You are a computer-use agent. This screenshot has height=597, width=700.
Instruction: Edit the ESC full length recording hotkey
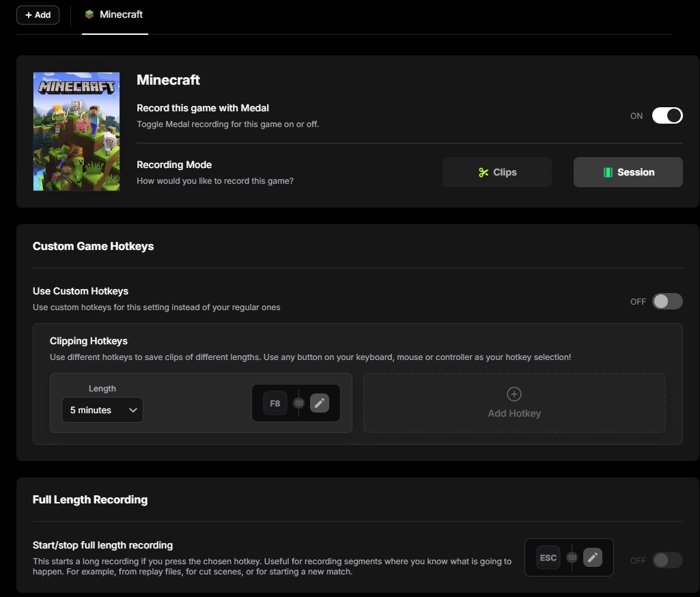592,557
